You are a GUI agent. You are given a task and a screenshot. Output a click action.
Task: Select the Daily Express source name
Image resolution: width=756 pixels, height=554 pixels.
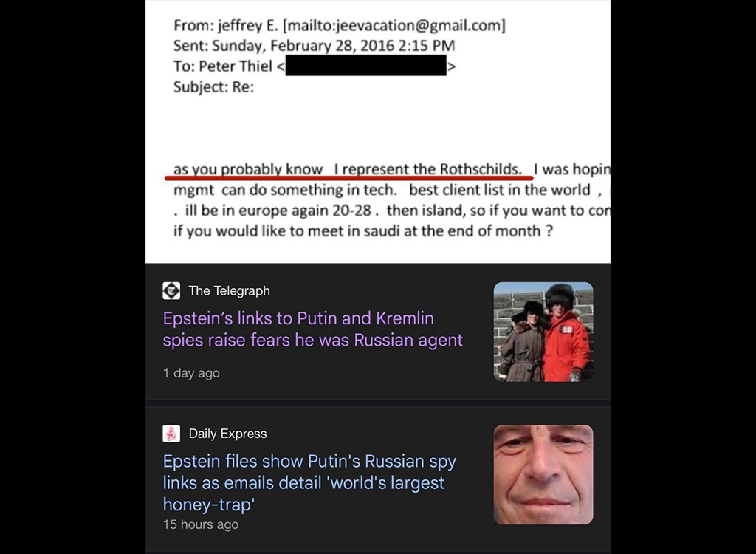(x=227, y=434)
